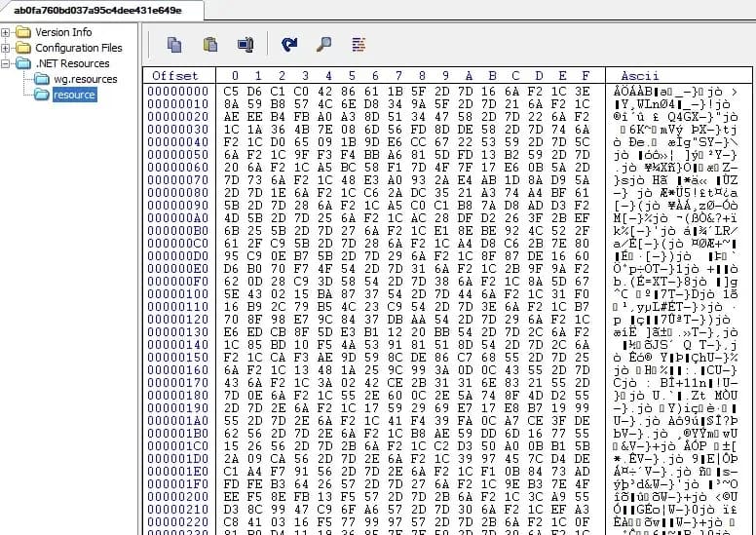The width and height of the screenshot is (756, 535).
Task: Select the .NET Resources tree item
Action: (72, 63)
